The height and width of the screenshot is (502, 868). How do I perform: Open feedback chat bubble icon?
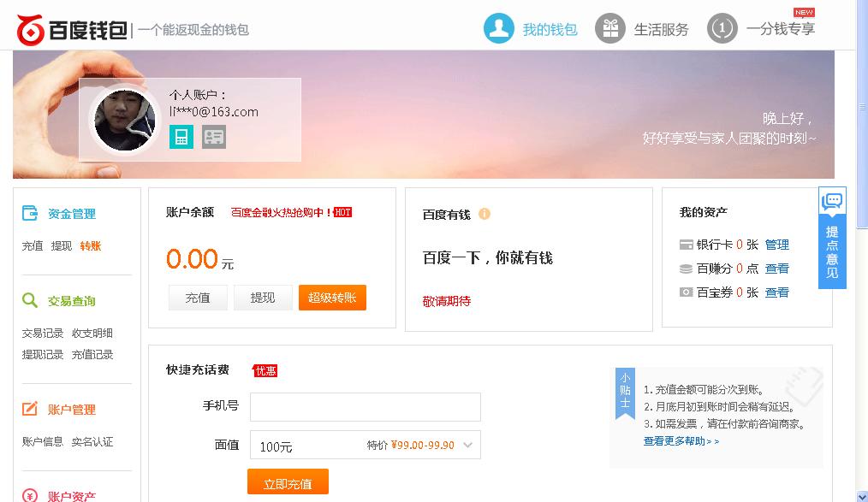(x=832, y=202)
